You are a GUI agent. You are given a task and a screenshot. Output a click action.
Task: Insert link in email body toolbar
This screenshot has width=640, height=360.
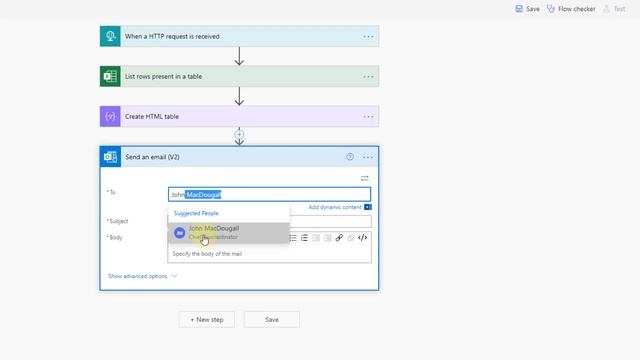click(339, 238)
